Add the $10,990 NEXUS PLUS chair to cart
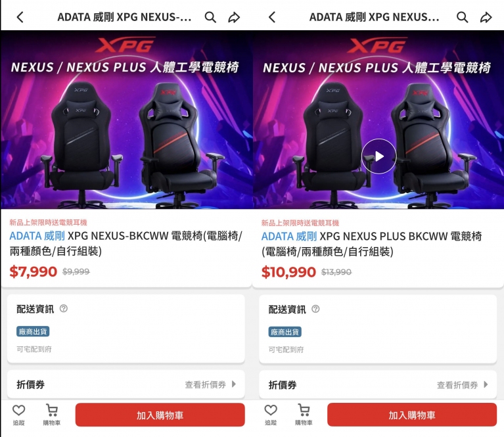 (x=412, y=415)
